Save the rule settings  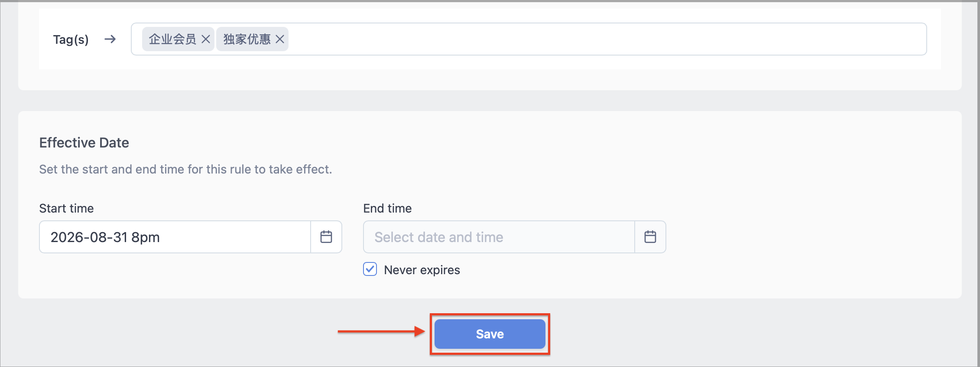tap(490, 334)
